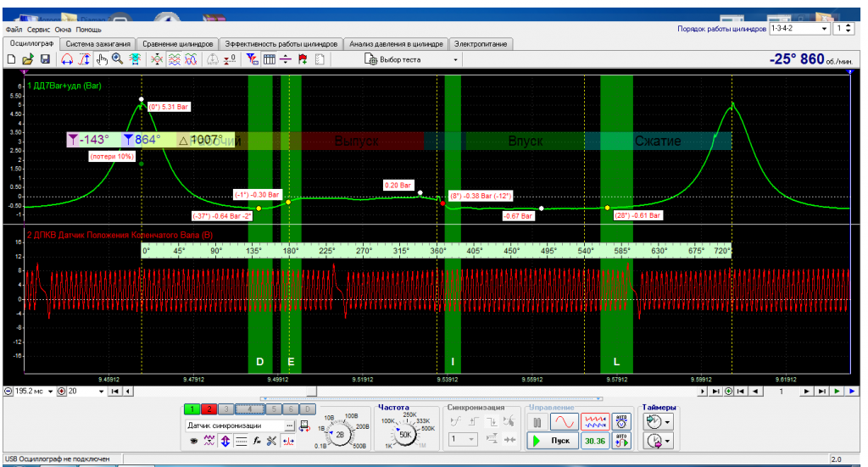Image resolution: width=868 pixels, height=467 pixels.
Task: Switch to Сравнение цилиндров tab
Action: coord(178,44)
